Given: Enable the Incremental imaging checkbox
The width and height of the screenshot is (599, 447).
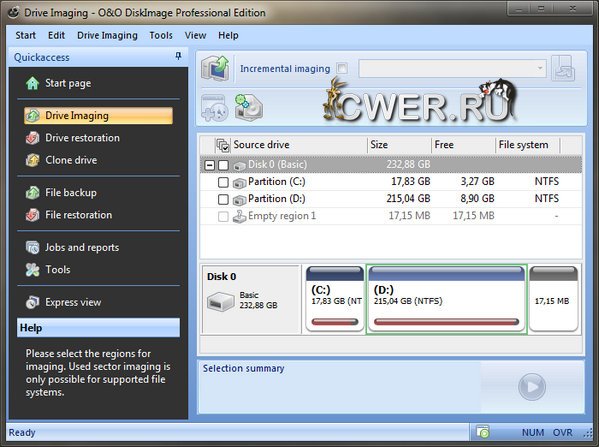Looking at the screenshot, I should (342, 68).
